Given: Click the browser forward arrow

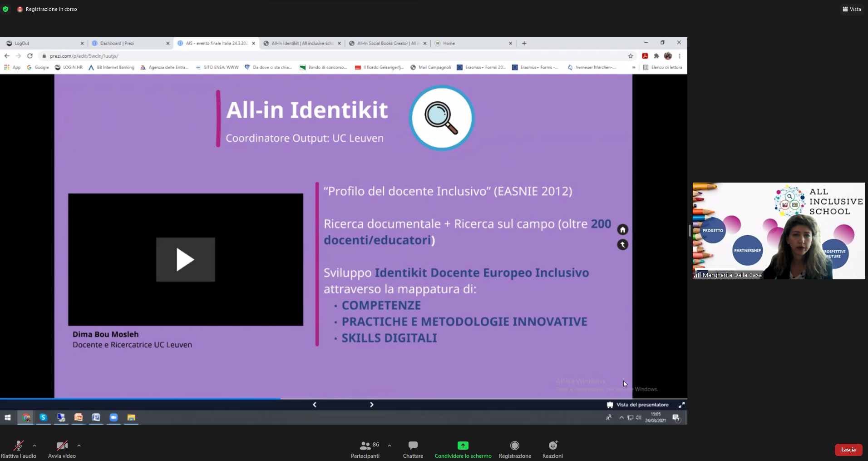Looking at the screenshot, I should click(x=18, y=56).
